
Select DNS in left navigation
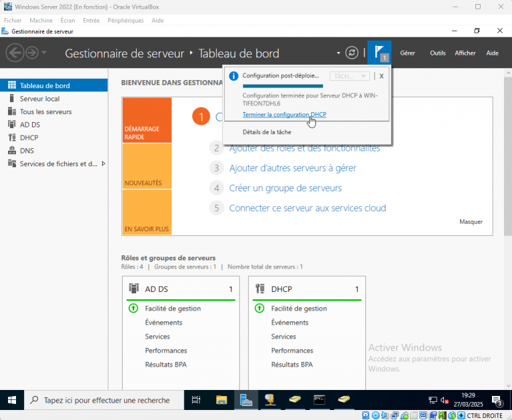click(x=27, y=151)
